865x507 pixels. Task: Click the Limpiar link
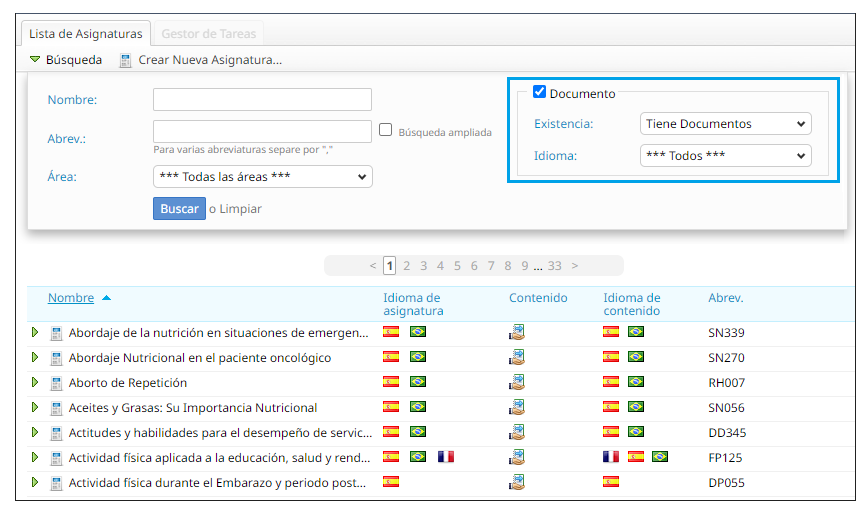click(241, 209)
